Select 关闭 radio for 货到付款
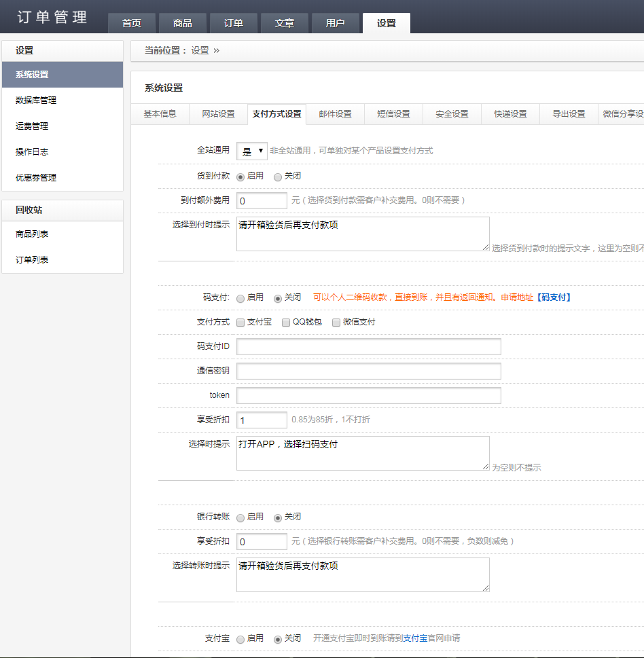 (278, 177)
